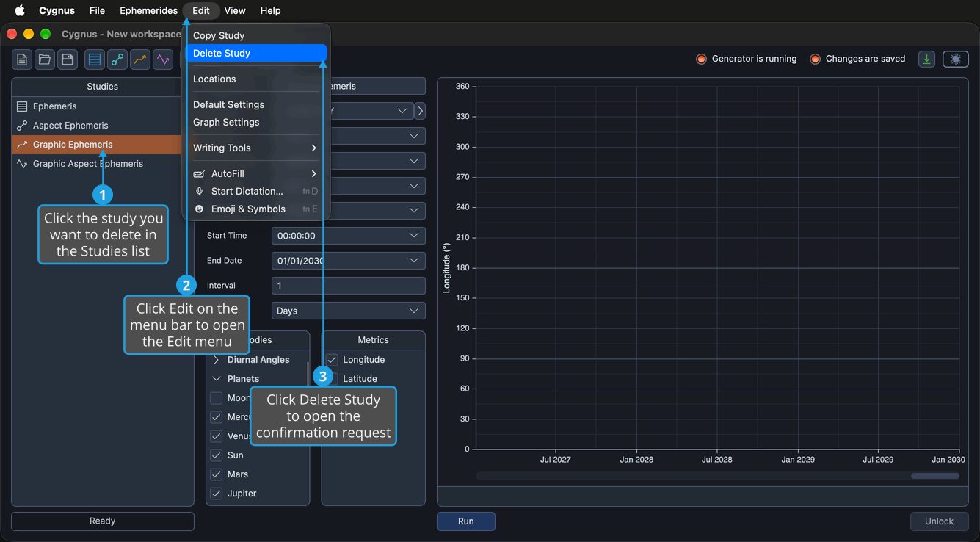The height and width of the screenshot is (542, 980).
Task: Choose Emoji & Symbols from the Edit menu
Action: tap(256, 209)
